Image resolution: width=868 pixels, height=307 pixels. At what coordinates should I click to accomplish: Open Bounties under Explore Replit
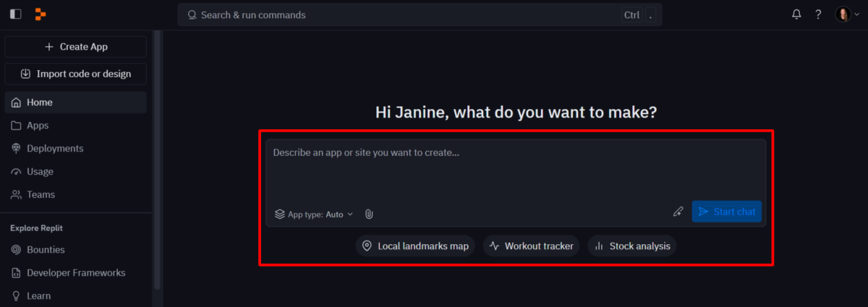pyautogui.click(x=46, y=250)
